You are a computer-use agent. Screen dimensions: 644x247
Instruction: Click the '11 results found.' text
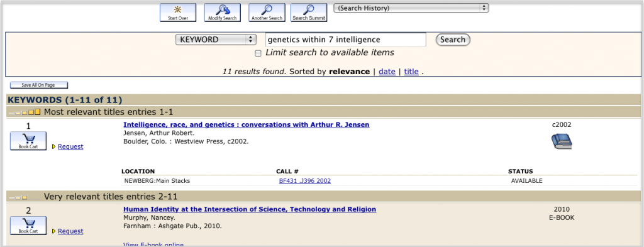pos(254,72)
